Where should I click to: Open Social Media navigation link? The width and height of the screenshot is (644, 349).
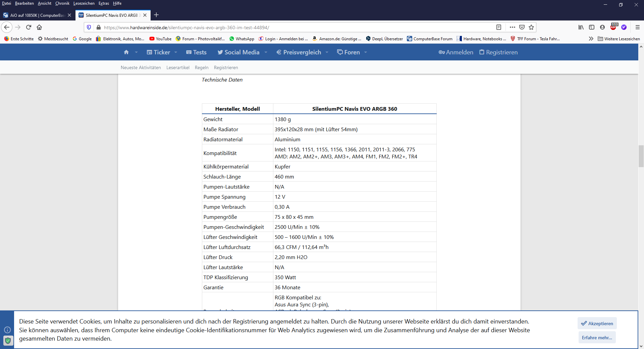pos(238,52)
